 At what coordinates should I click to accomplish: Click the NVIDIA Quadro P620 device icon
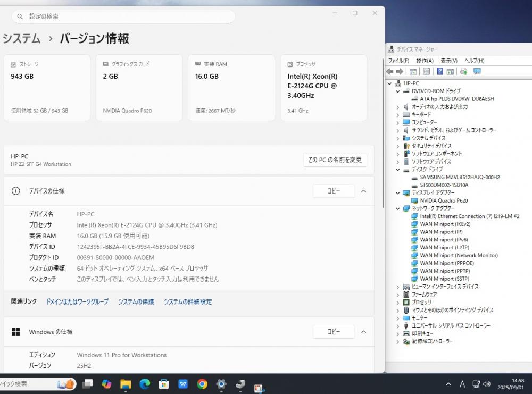point(414,200)
